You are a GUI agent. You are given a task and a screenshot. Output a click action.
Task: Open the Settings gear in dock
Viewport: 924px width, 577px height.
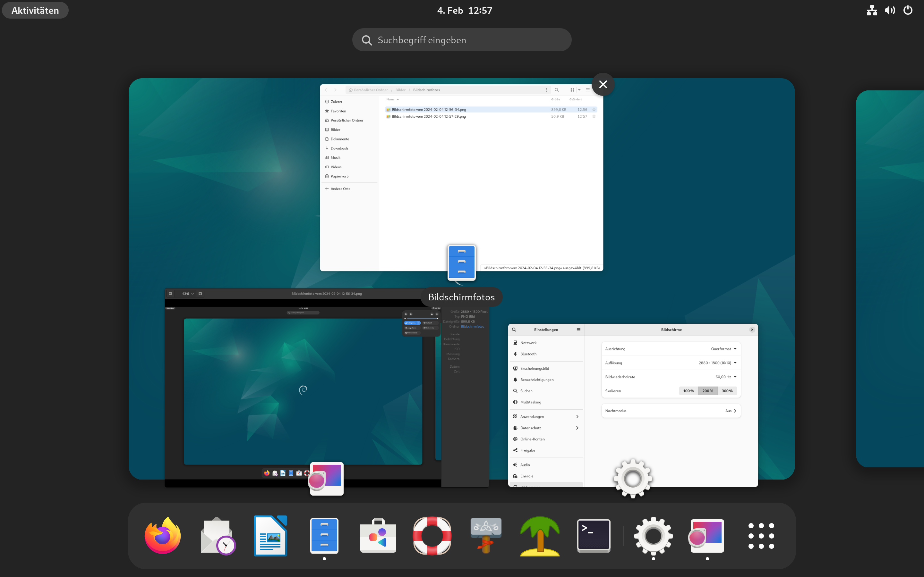[x=653, y=535]
